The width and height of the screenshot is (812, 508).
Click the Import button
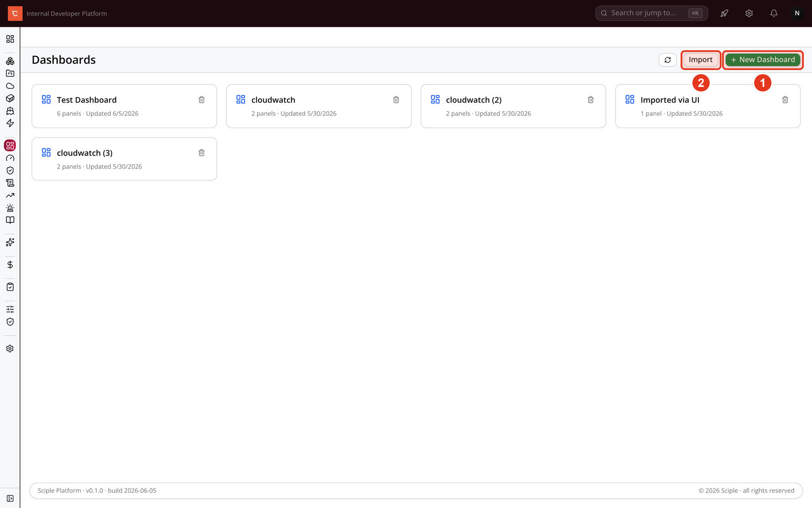click(x=701, y=60)
